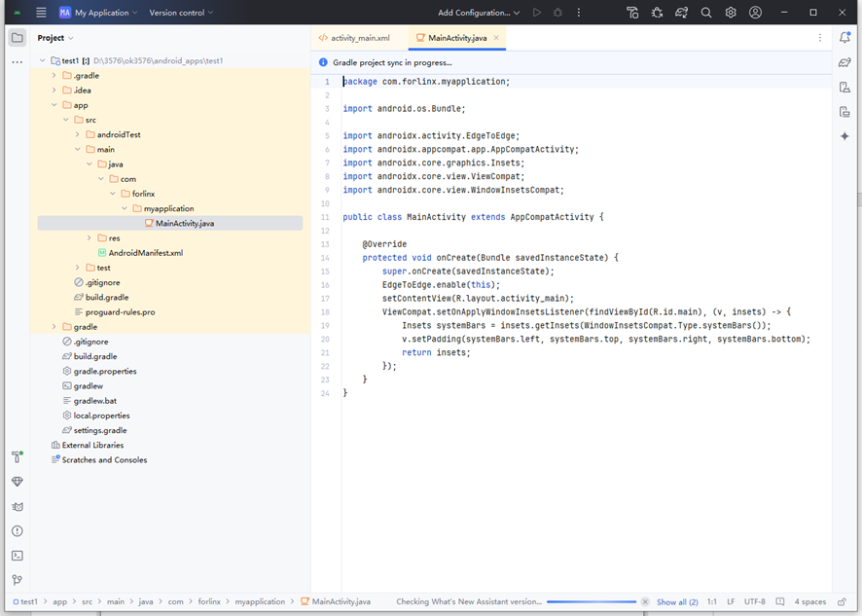
Task: Click the package declaration on line 1
Action: coord(426,82)
